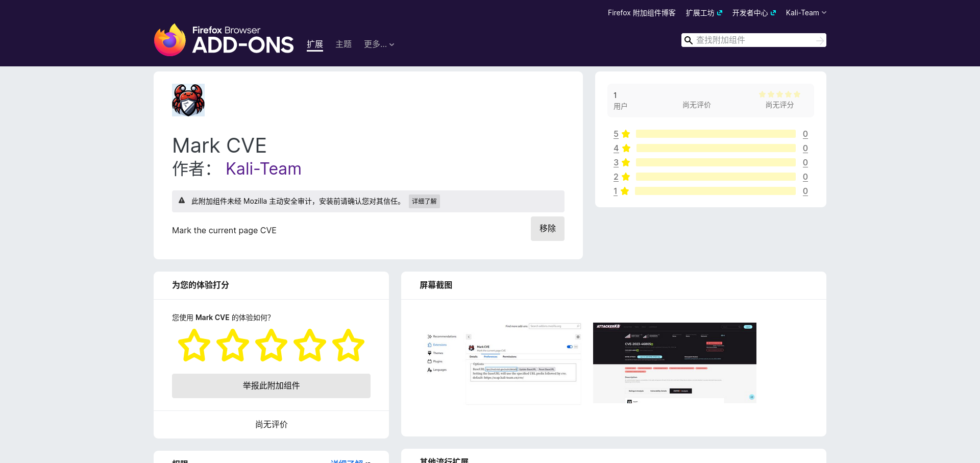Open author Kali-Team profile link
Viewport: 980px width, 463px height.
[x=263, y=168]
